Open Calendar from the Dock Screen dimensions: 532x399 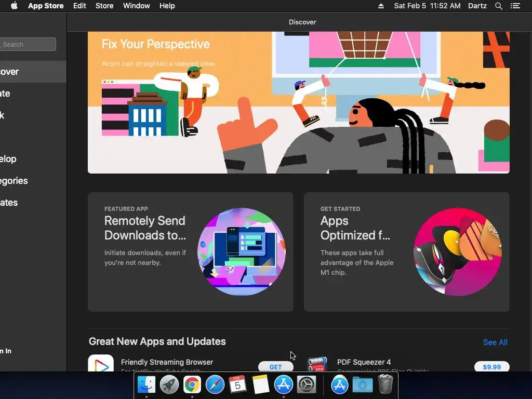pyautogui.click(x=237, y=384)
